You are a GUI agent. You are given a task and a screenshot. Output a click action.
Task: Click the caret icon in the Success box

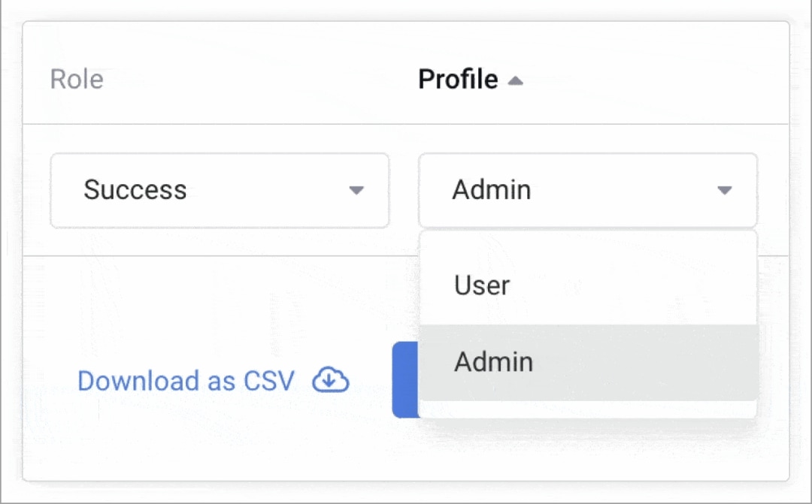356,190
